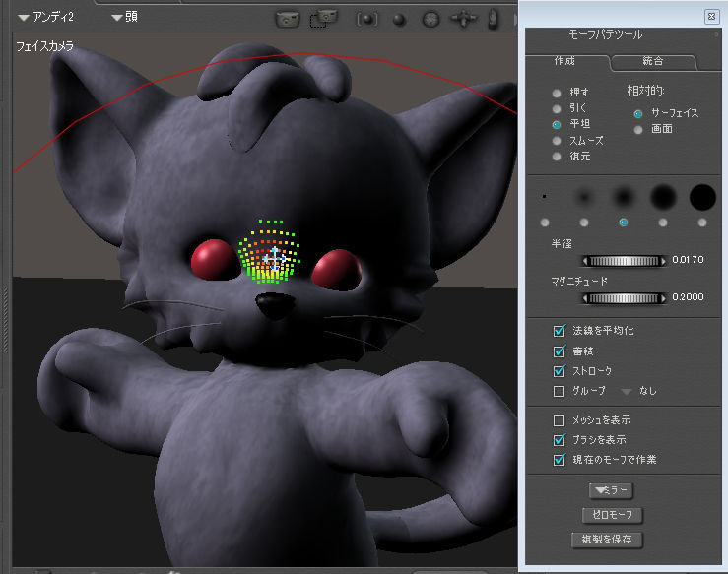The image size is (728, 574).
Task: Open the ミラー dropdown button
Action: point(611,490)
